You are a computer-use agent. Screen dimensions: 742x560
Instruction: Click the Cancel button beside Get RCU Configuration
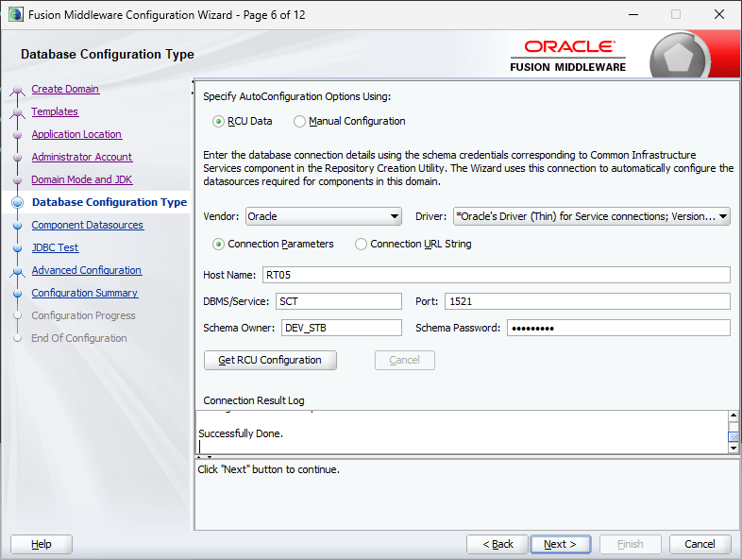[405, 360]
